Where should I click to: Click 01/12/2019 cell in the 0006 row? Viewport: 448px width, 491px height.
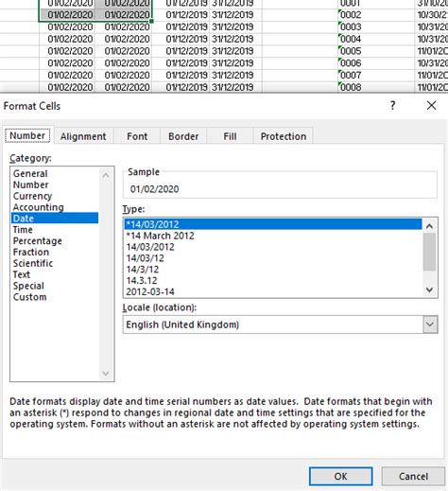tap(181, 62)
